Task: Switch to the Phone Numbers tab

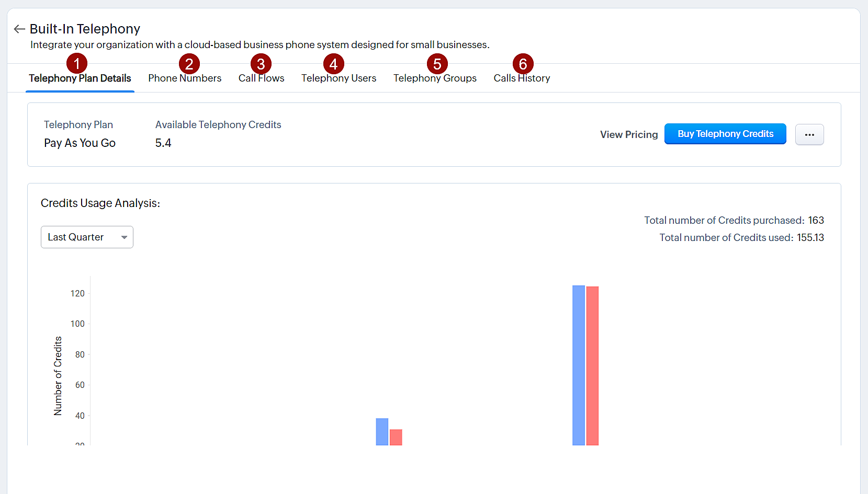Action: pyautogui.click(x=185, y=78)
